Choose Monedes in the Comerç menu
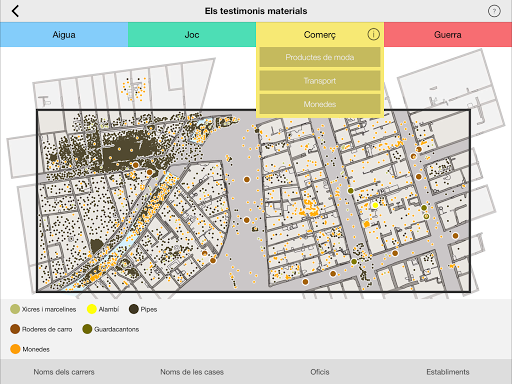The width and height of the screenshot is (512, 384). [x=320, y=104]
